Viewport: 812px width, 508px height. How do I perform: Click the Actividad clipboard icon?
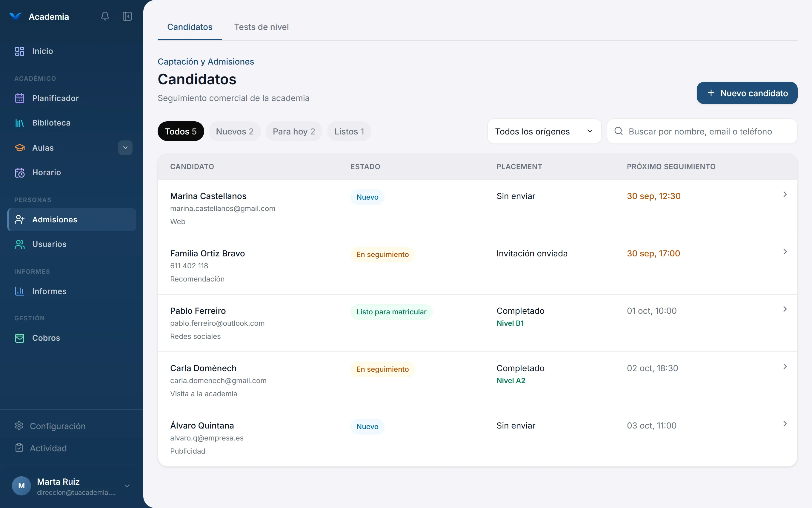pyautogui.click(x=19, y=448)
